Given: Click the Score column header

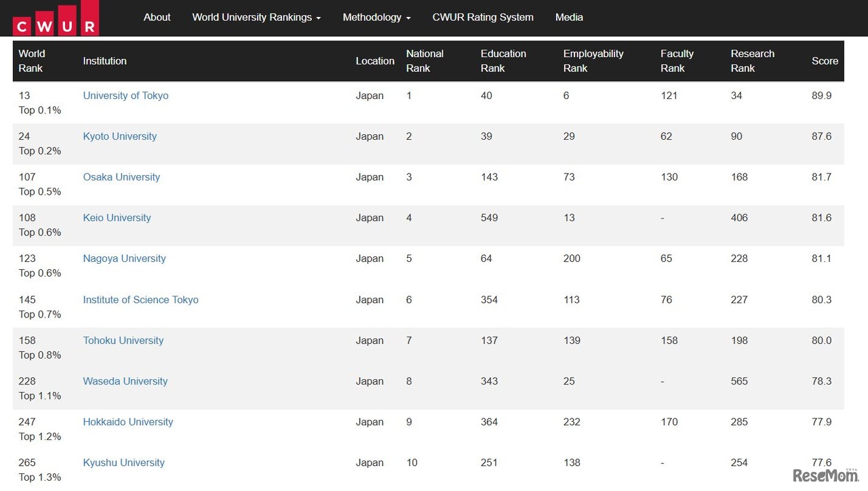Looking at the screenshot, I should (825, 61).
